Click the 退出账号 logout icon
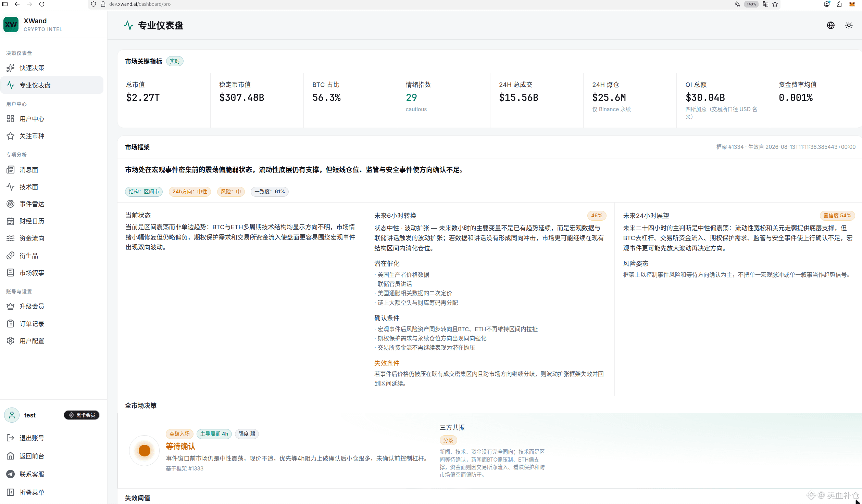 click(x=11, y=438)
